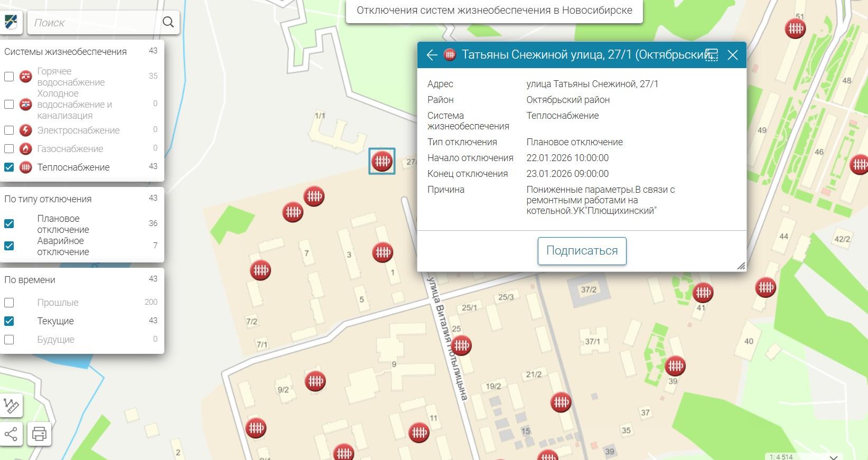
Task: Click the Текущие label
Action: (x=55, y=321)
